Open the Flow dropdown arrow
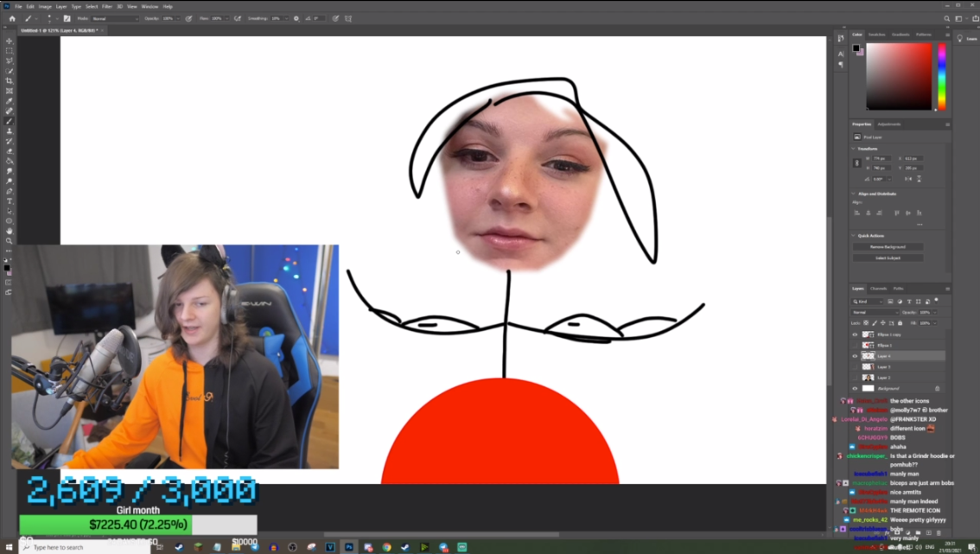 pos(226,19)
